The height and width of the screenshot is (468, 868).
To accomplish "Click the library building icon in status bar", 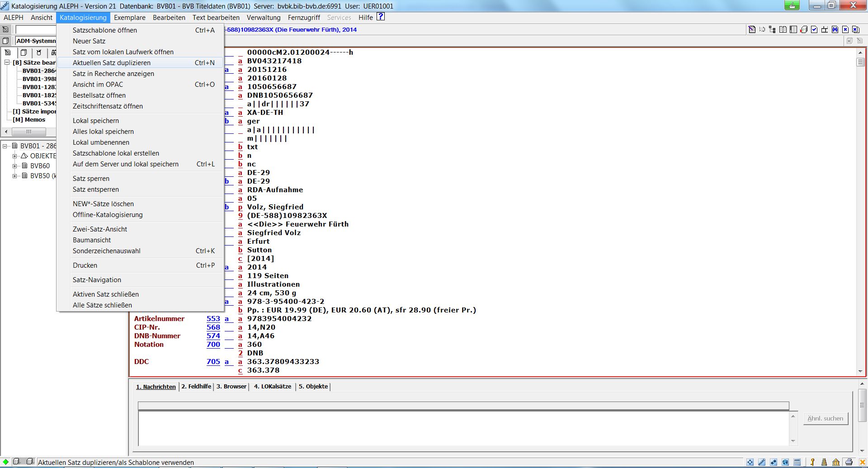I will click(836, 462).
